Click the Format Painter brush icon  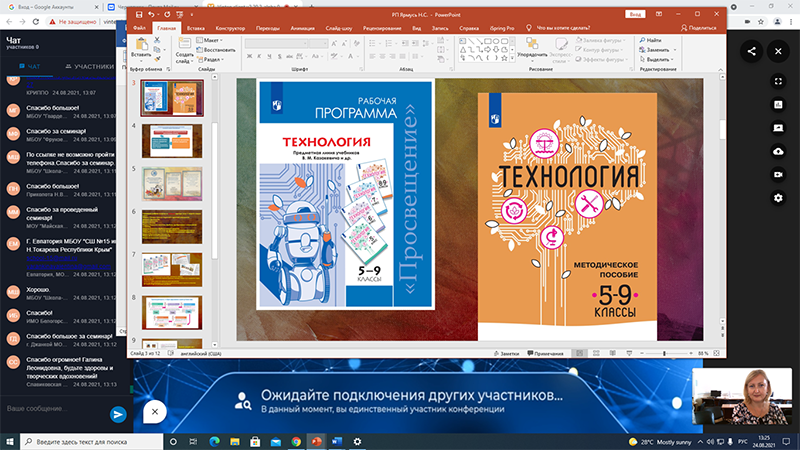coord(157,59)
